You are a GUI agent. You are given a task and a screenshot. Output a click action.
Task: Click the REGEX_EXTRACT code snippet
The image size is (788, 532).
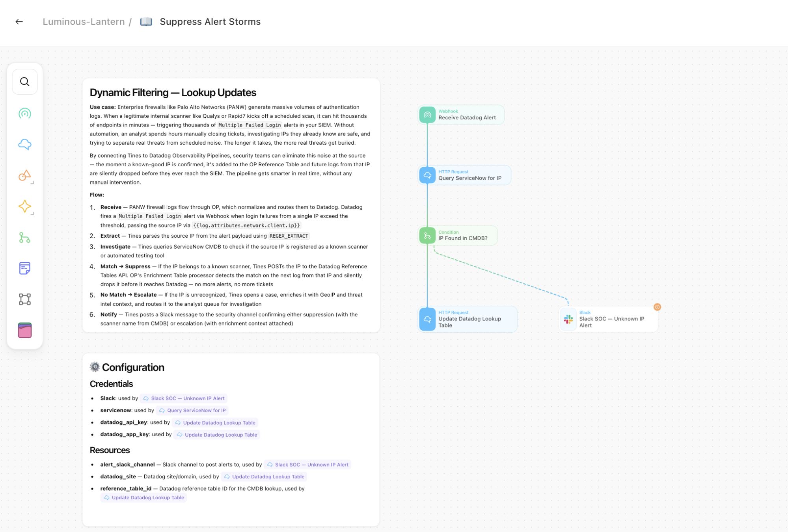coord(289,236)
